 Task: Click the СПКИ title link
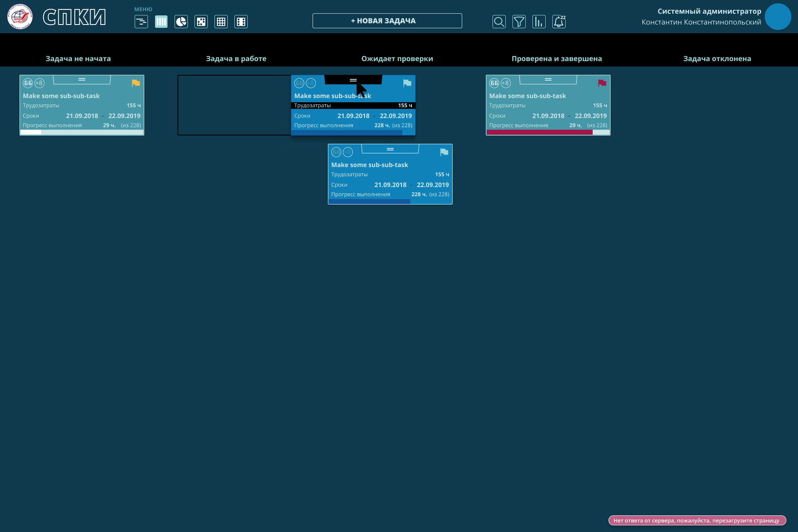[74, 17]
